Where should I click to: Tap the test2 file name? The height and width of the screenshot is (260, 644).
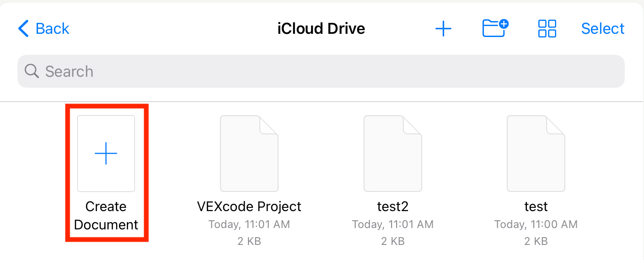(393, 207)
